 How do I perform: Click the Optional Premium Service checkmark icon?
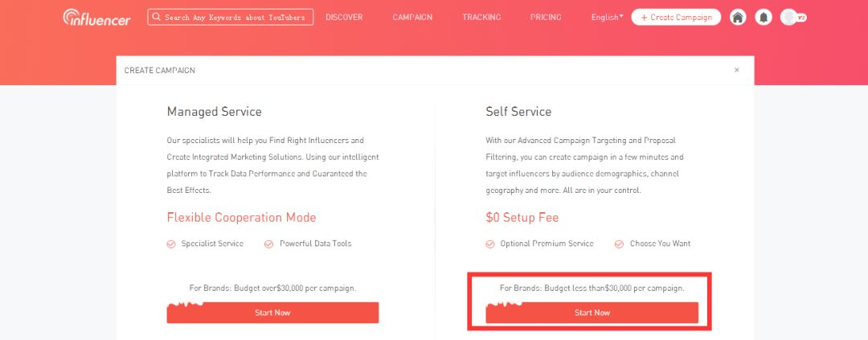coord(490,244)
